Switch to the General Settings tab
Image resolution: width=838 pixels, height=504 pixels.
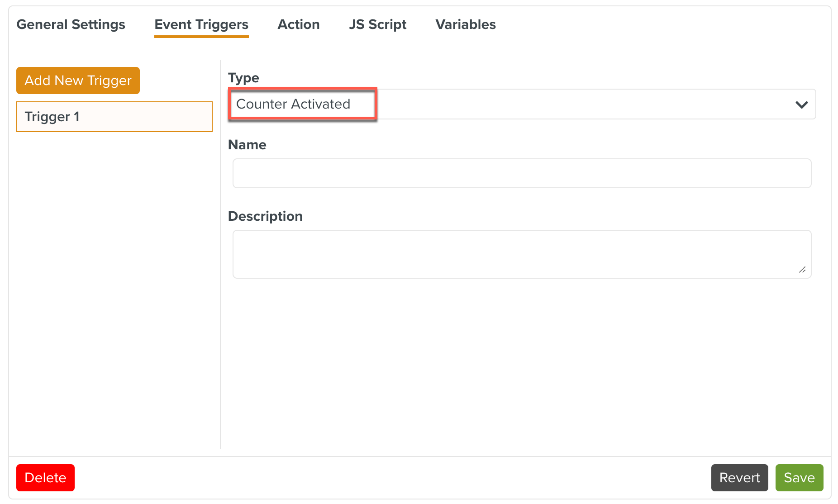point(71,24)
